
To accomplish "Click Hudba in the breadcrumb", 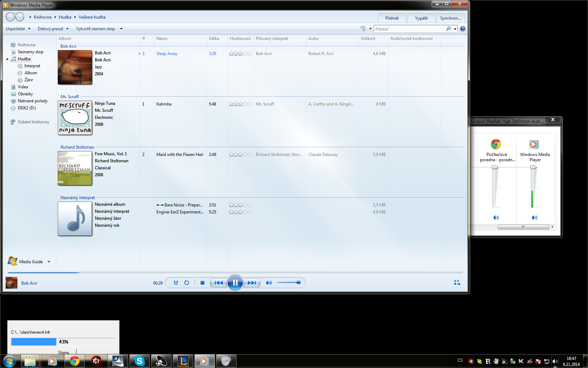I will pos(65,17).
